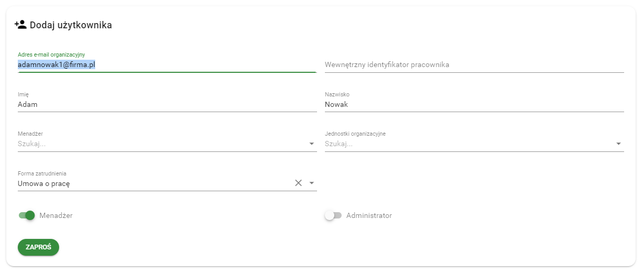Focus the Wewnętrzny identyfikator pracownika field

[x=473, y=65]
